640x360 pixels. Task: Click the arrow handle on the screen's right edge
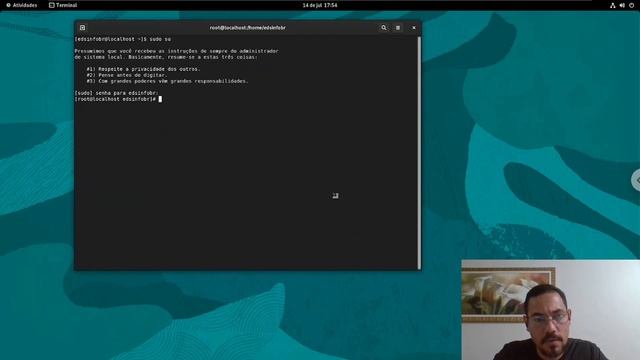636,180
